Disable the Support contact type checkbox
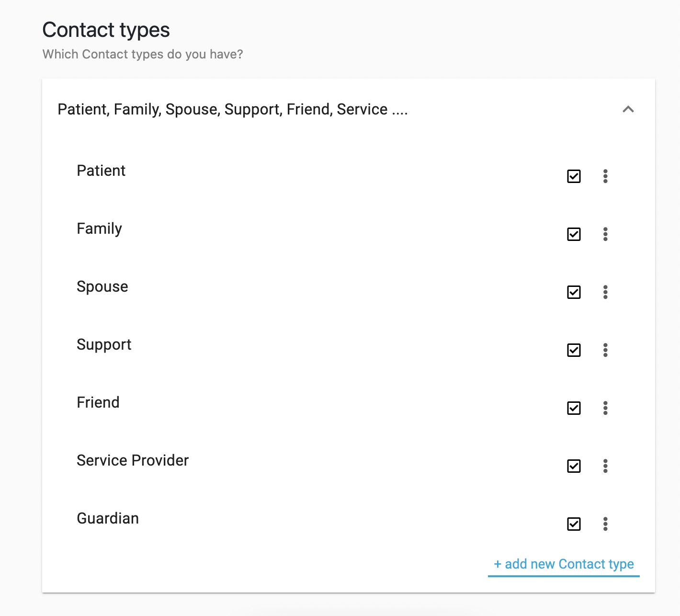The width and height of the screenshot is (680, 616). (x=574, y=350)
